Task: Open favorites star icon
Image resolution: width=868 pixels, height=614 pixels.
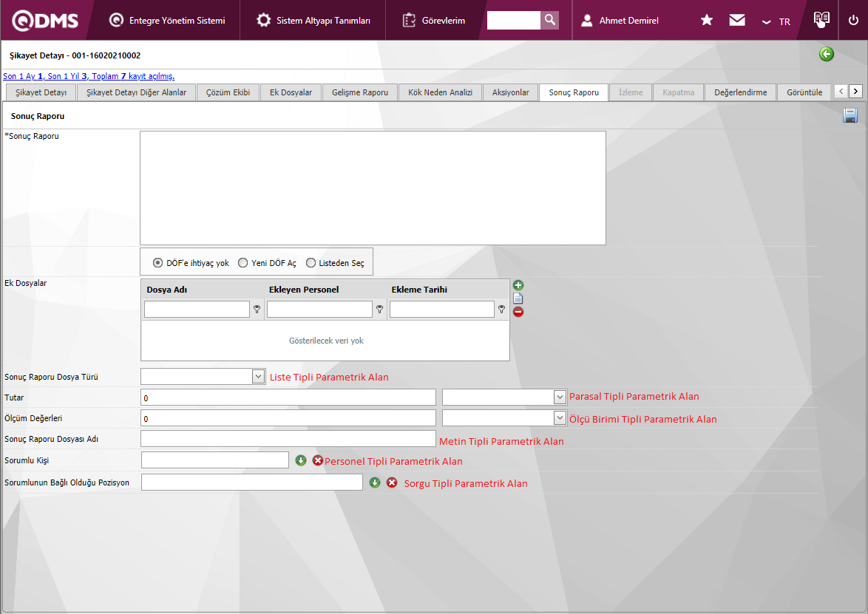Action: 706,21
